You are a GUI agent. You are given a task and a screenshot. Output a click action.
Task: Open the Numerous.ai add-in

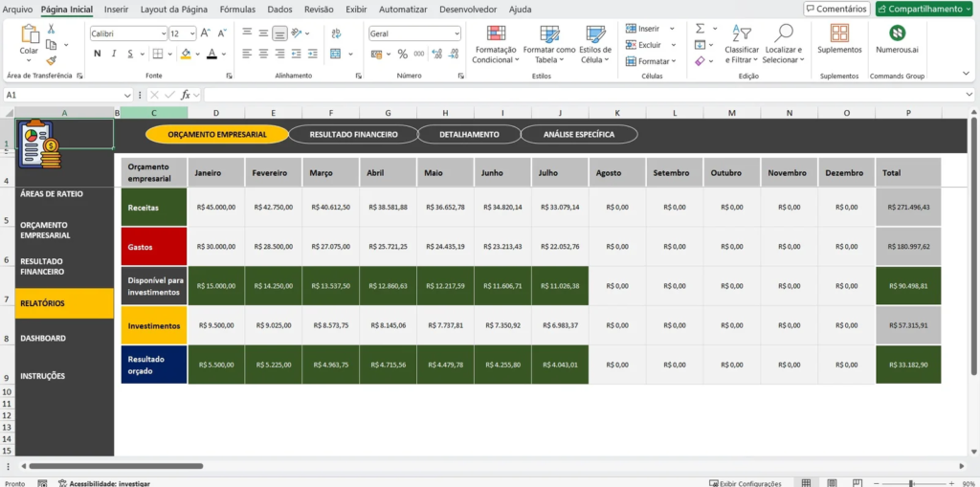click(x=897, y=33)
